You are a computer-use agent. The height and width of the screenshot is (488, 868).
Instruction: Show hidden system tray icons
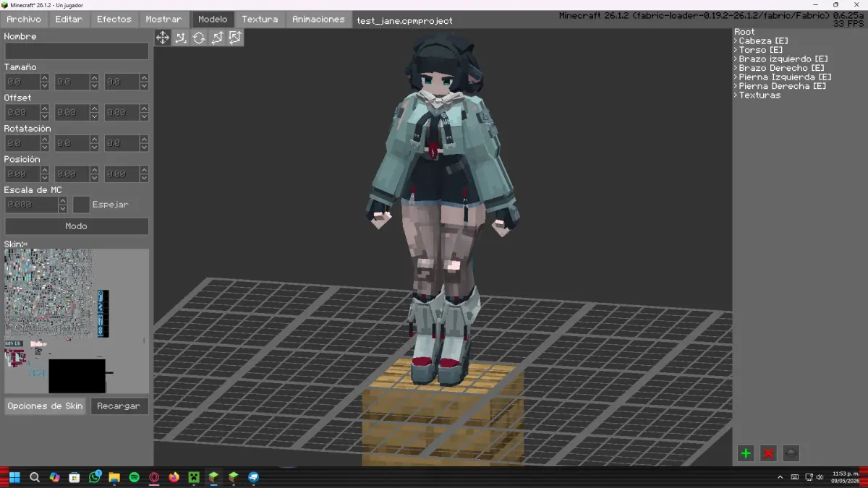click(x=780, y=477)
